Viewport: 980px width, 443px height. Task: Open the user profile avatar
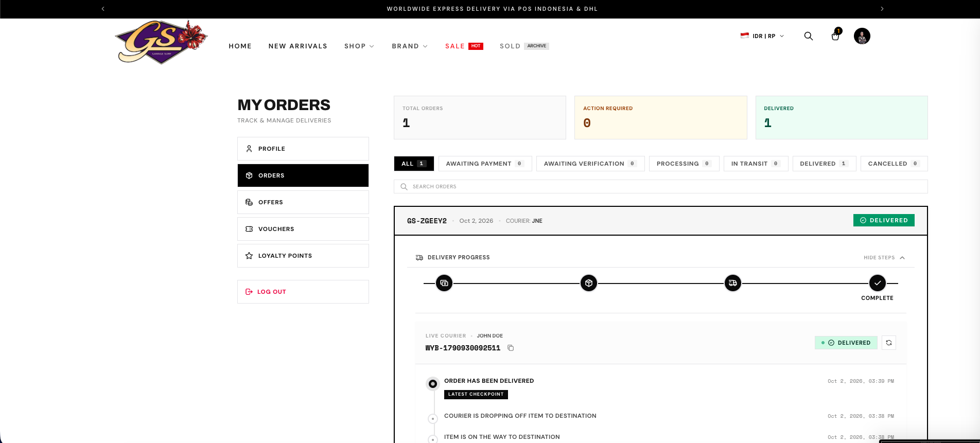coord(862,36)
